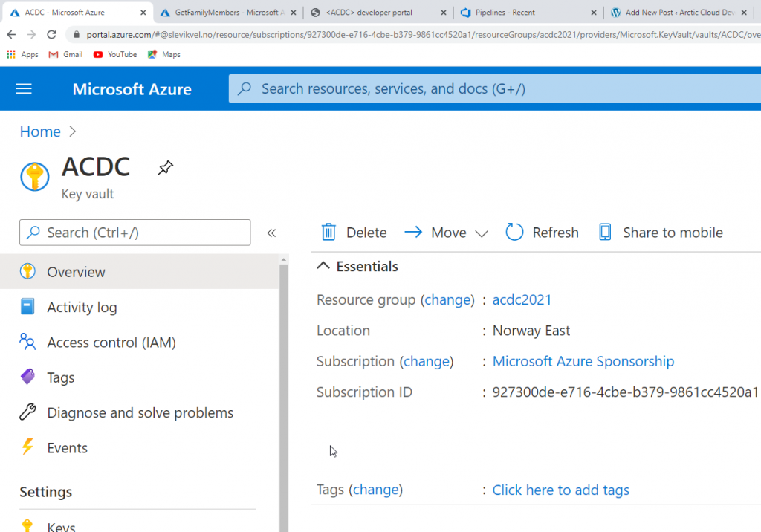The image size is (761, 532).
Task: Switch to the Add New Post tab
Action: point(679,13)
